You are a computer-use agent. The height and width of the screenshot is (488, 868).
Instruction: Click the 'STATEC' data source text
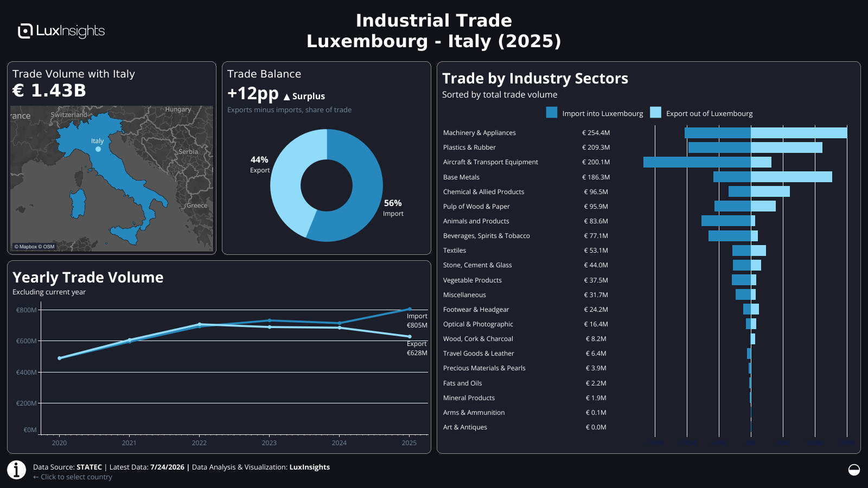click(x=89, y=467)
